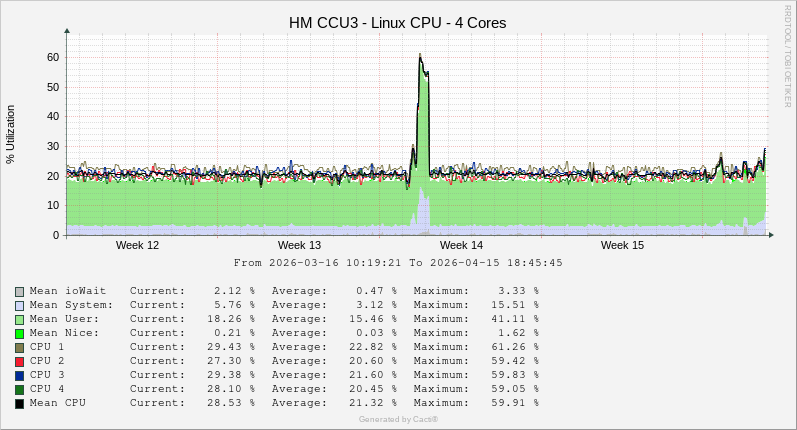Click the Mean ioWait gray legend swatch

(20, 291)
